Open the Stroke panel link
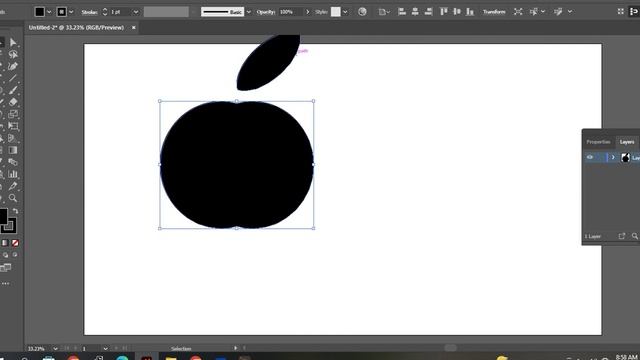Screen dimensions: 640x360 point(89,12)
